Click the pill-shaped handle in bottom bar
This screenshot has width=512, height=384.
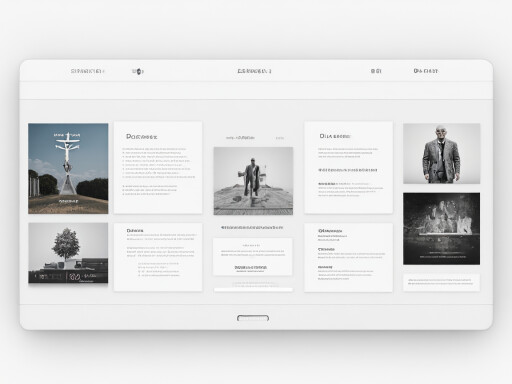(253, 318)
